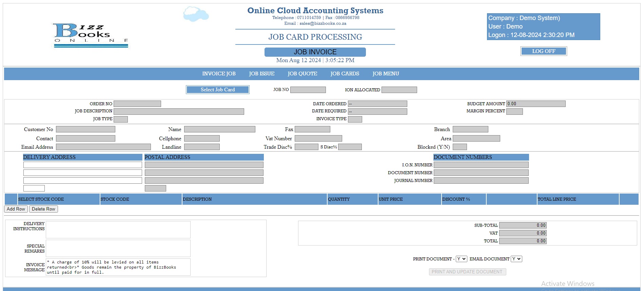Click the delivery address postal code field
Screen dimensions: 644x291
[34, 188]
